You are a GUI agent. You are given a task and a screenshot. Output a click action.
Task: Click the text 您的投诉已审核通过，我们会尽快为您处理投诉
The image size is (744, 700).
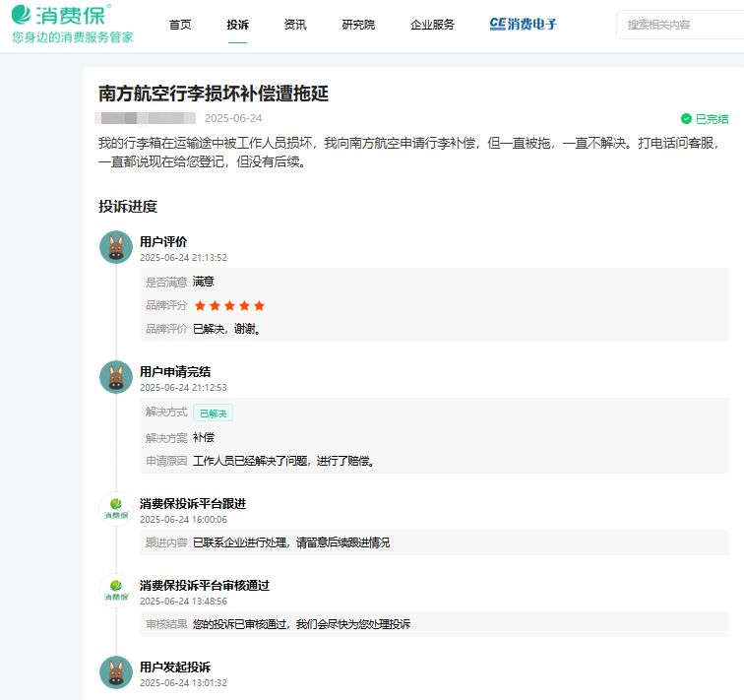click(x=302, y=624)
